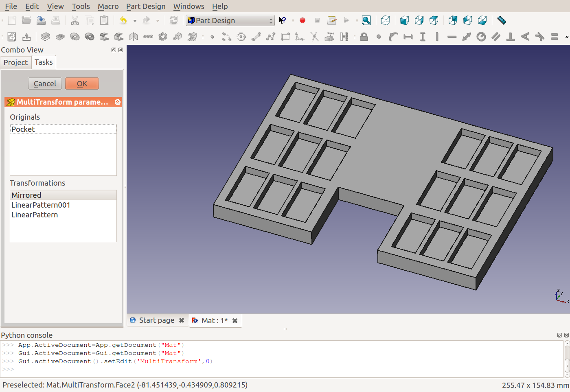
Task: Confirm with the OK button
Action: click(x=82, y=83)
